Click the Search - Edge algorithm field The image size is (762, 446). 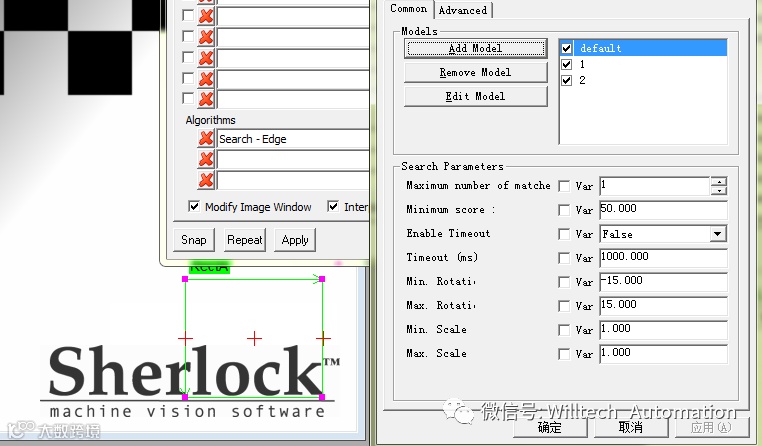point(293,139)
